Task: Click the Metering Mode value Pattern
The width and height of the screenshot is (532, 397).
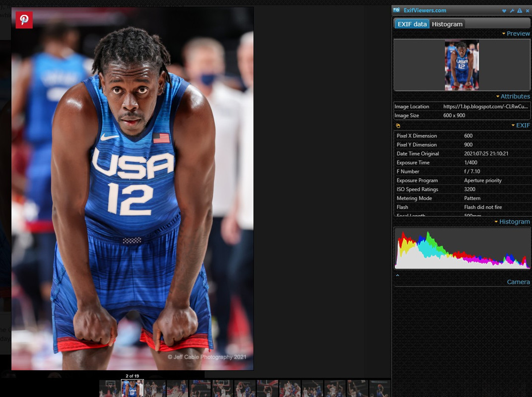Action: [x=472, y=198]
